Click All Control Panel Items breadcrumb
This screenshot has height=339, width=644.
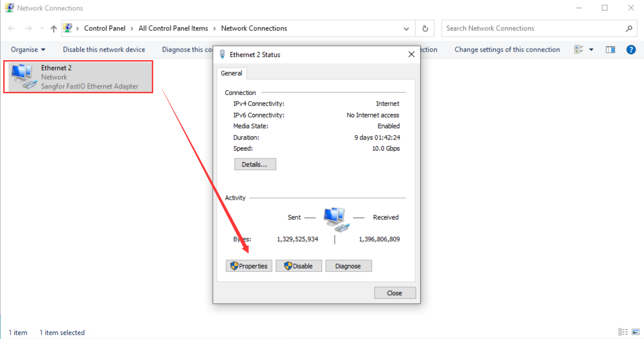point(173,28)
